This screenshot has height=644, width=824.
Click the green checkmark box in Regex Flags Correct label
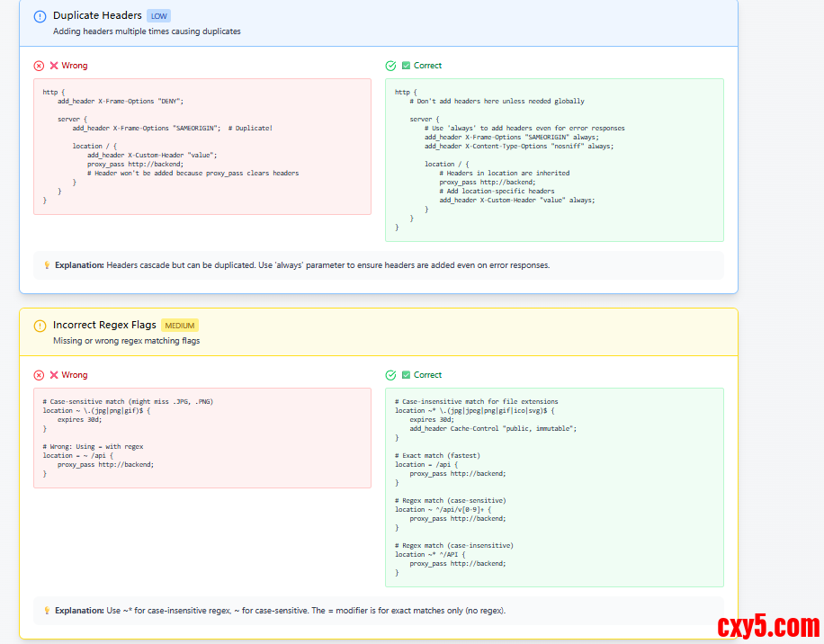[406, 375]
